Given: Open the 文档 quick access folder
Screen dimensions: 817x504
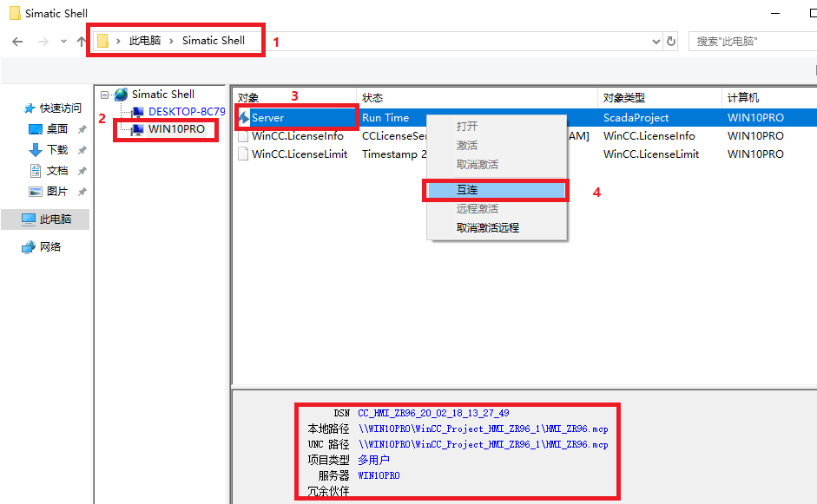Looking at the screenshot, I should [x=57, y=170].
